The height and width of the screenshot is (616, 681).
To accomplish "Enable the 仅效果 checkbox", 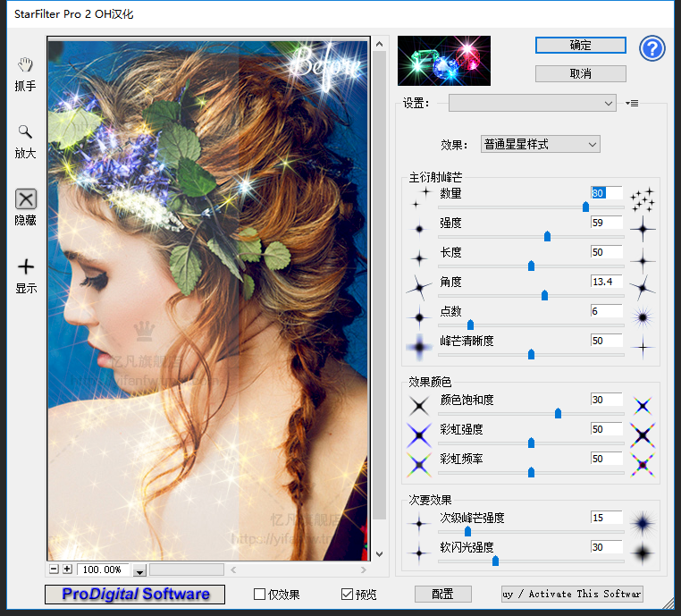I will pyautogui.click(x=260, y=594).
